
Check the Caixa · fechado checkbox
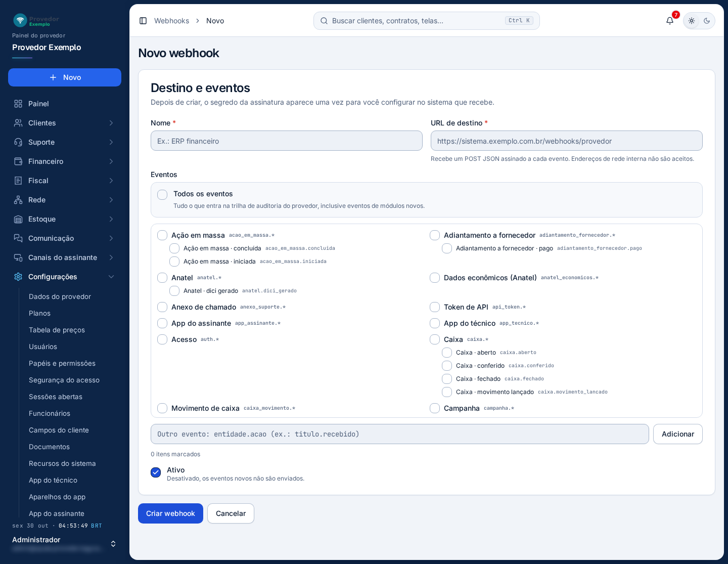pyautogui.click(x=447, y=379)
